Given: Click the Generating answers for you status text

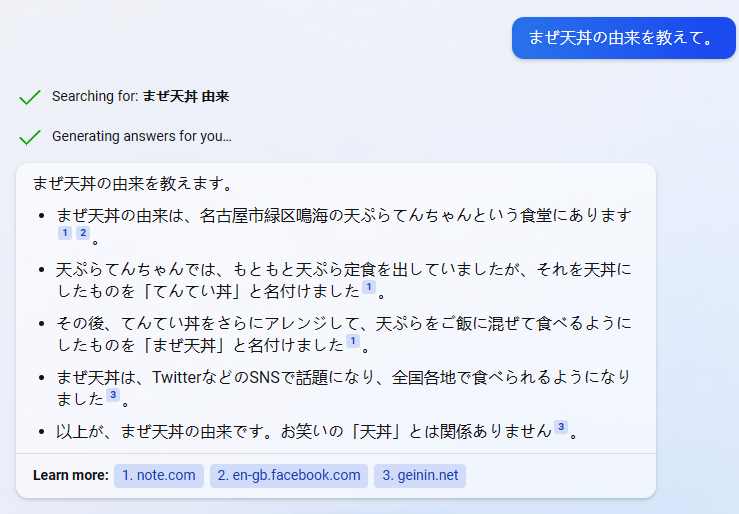Looking at the screenshot, I should 142,136.
